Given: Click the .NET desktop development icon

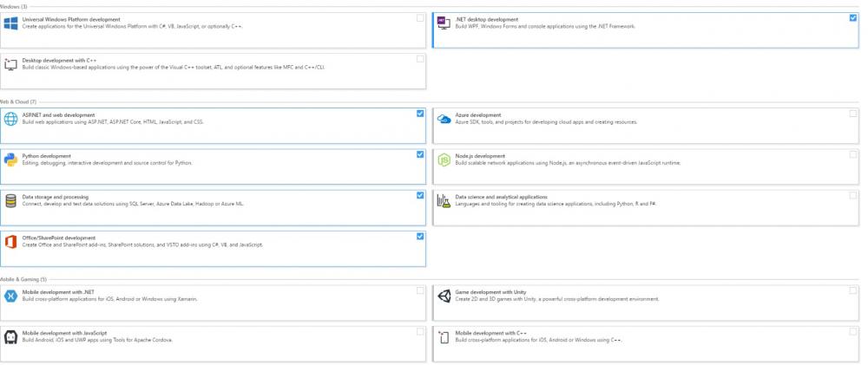Looking at the screenshot, I should (444, 23).
